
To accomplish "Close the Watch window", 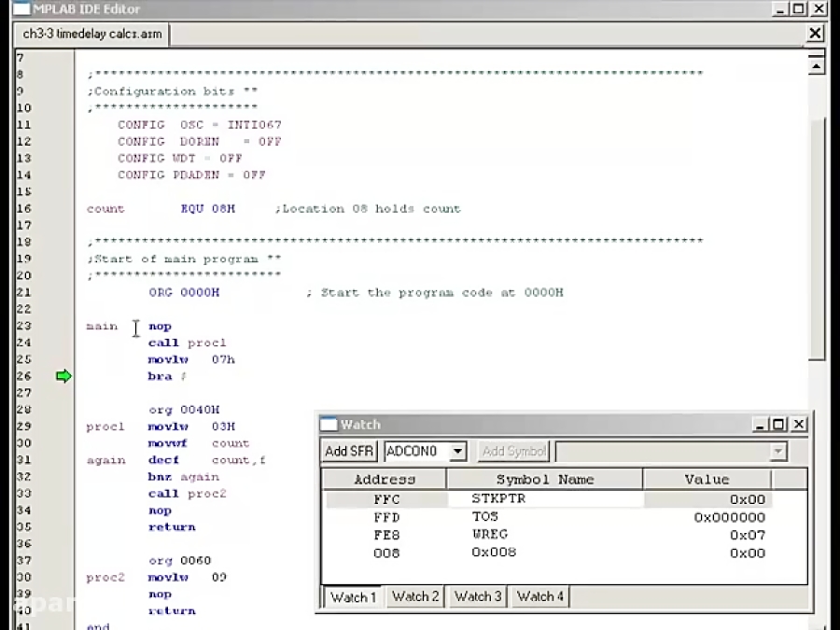I will coord(798,425).
